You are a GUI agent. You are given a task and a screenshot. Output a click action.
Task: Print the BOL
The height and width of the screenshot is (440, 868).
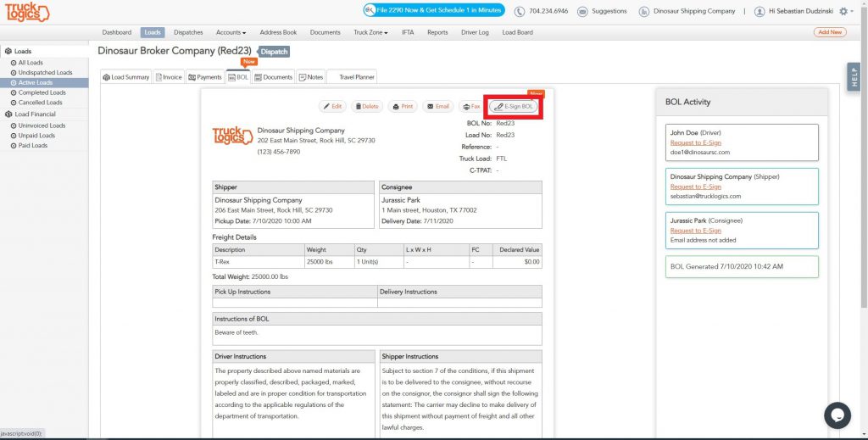403,106
